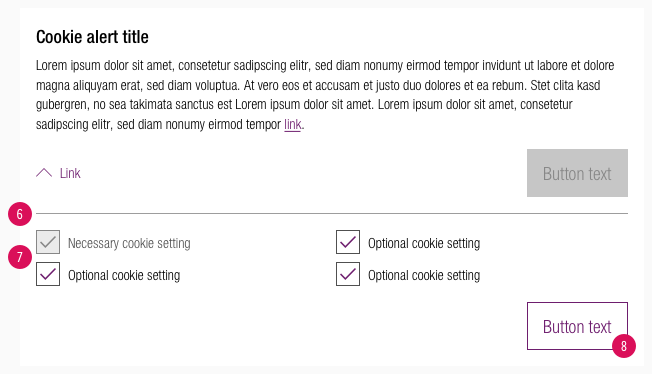The height and width of the screenshot is (374, 652).
Task: Toggle the grayed Necessary cookie setting checkbox
Action: tap(48, 242)
